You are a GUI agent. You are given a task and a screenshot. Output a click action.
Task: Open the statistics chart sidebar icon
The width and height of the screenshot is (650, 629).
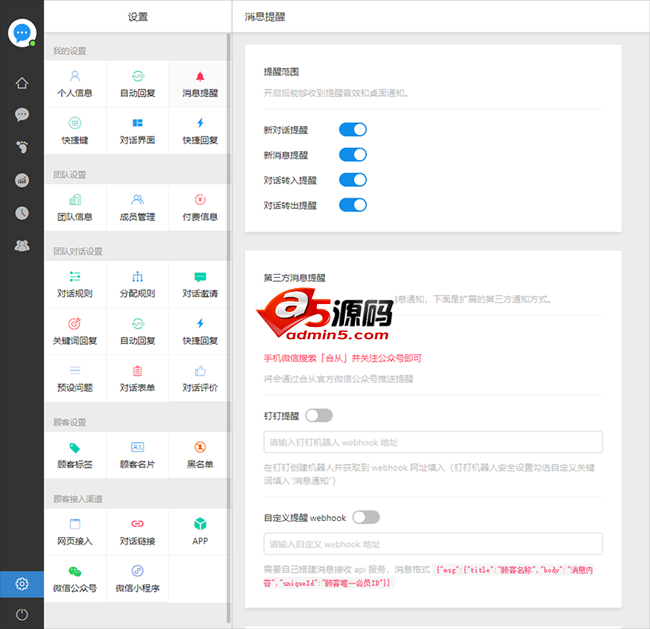pos(22,180)
